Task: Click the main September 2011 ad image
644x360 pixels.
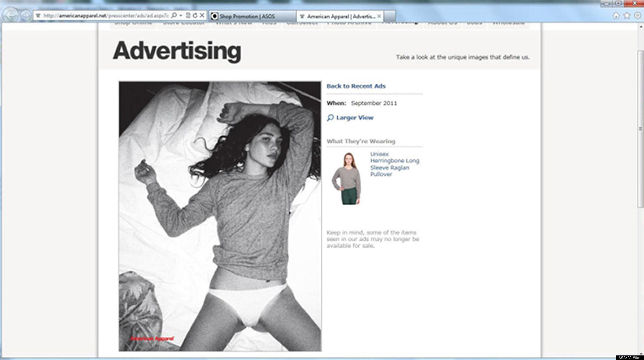Action: 220,216
